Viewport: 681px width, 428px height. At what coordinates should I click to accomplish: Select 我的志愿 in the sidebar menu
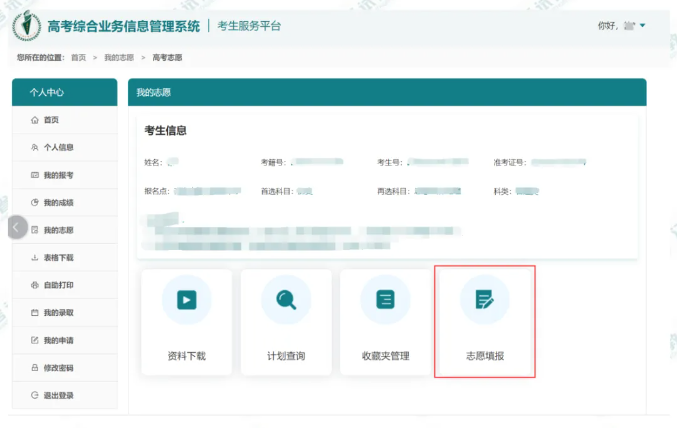(65, 230)
